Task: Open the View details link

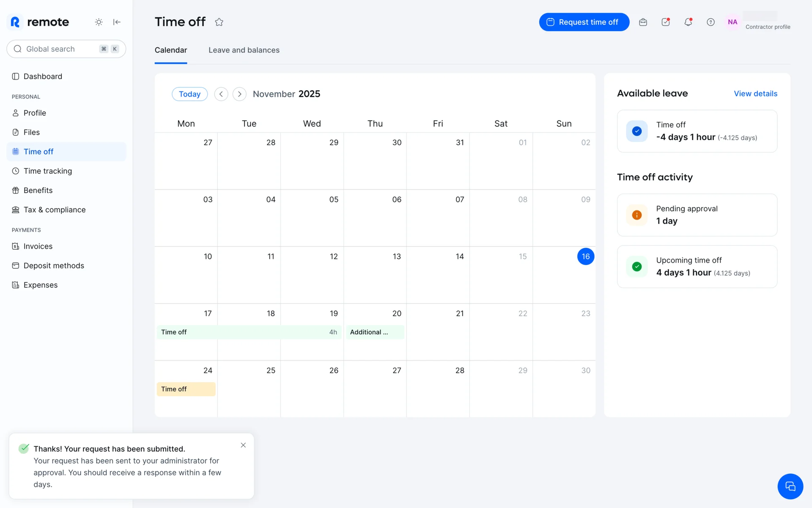Action: point(755,94)
